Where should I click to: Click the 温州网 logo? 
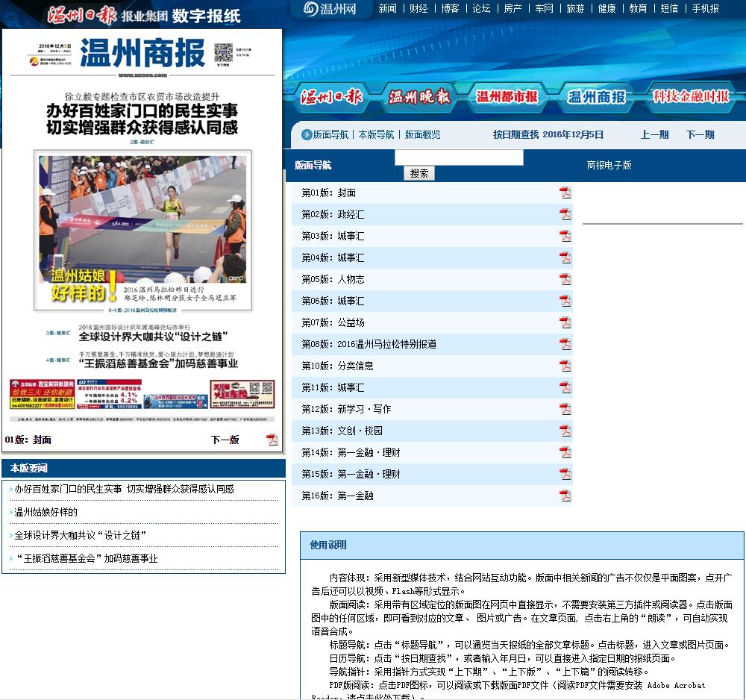coord(330,8)
